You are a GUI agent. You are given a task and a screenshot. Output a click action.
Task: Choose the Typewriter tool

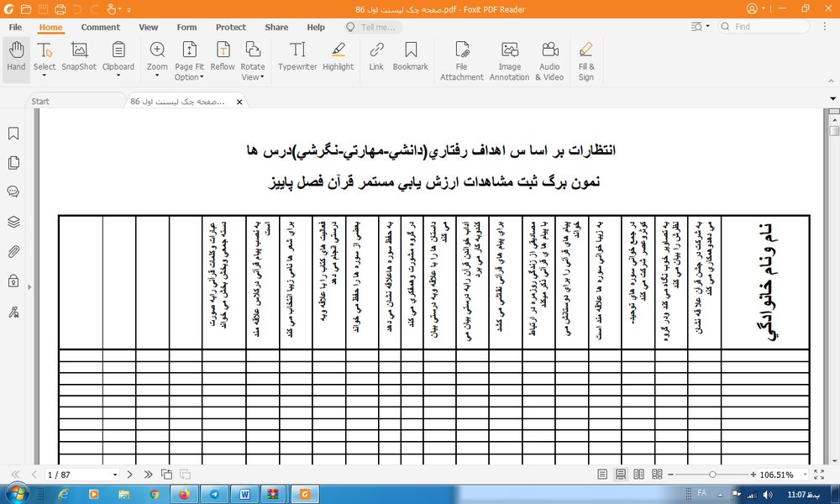click(x=297, y=57)
